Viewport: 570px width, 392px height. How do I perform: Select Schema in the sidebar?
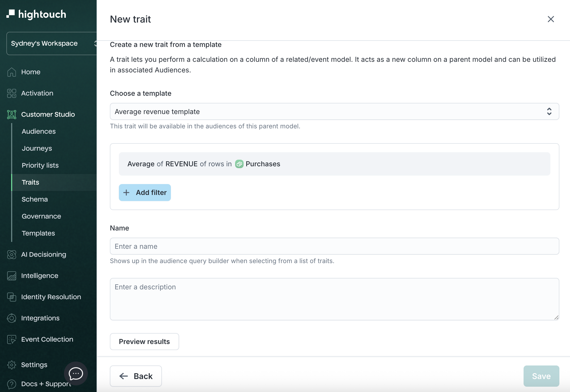[x=35, y=199]
